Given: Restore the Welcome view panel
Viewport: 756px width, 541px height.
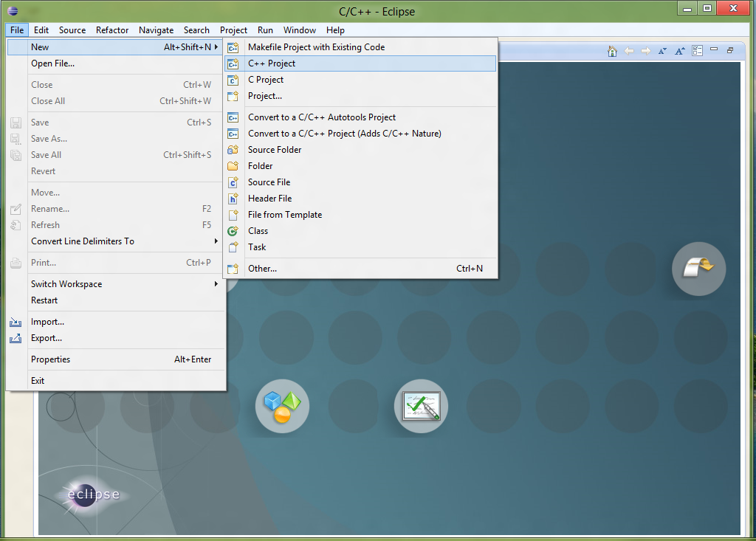Looking at the screenshot, I should coord(730,49).
